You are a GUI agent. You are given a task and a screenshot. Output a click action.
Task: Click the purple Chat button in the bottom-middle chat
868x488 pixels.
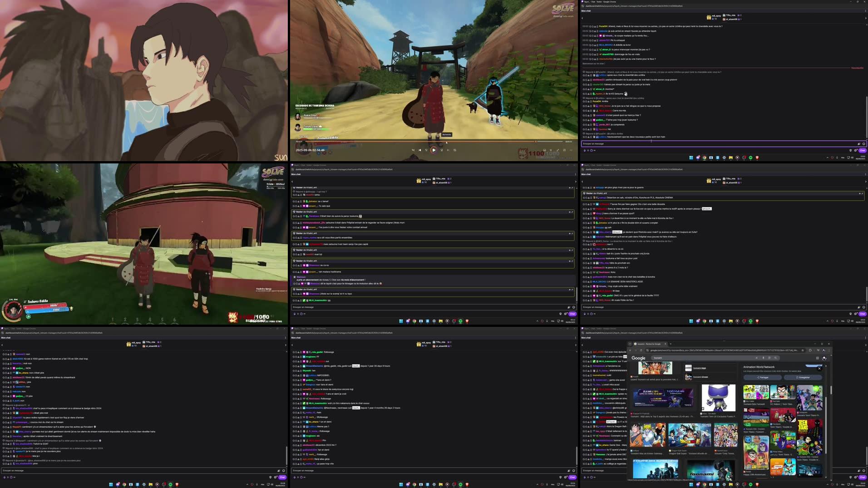coord(572,477)
